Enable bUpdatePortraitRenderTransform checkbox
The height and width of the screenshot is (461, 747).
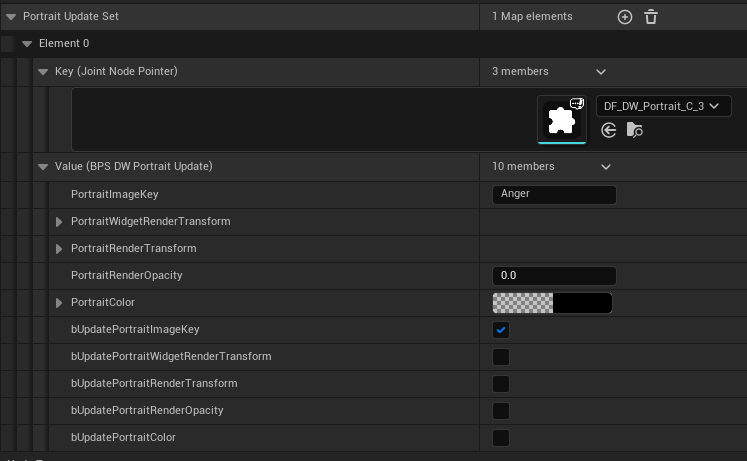(501, 384)
